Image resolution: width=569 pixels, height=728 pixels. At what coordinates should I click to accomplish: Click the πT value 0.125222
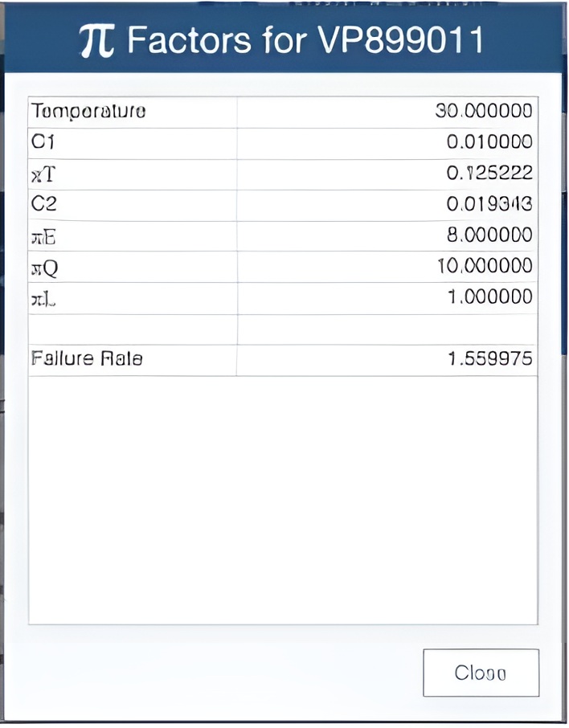[x=489, y=173]
